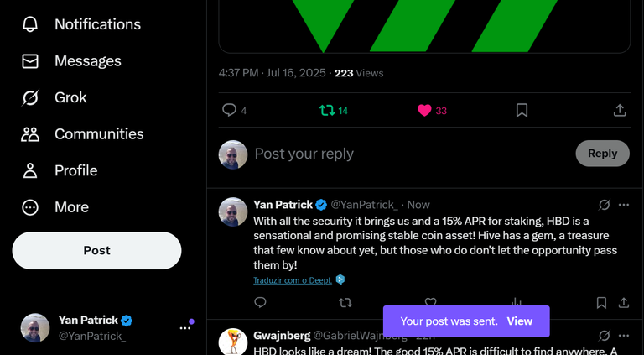This screenshot has height=355, width=644.
Task: Open the Grok sidebar item
Action: tap(55, 98)
